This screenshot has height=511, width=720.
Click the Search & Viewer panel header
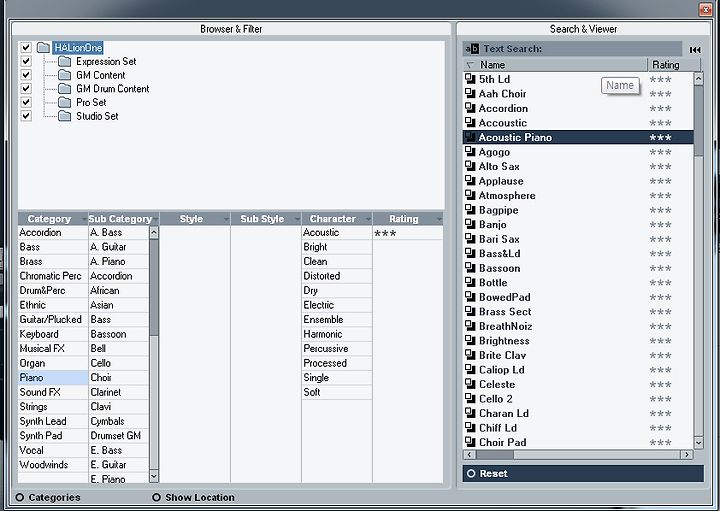coord(583,29)
